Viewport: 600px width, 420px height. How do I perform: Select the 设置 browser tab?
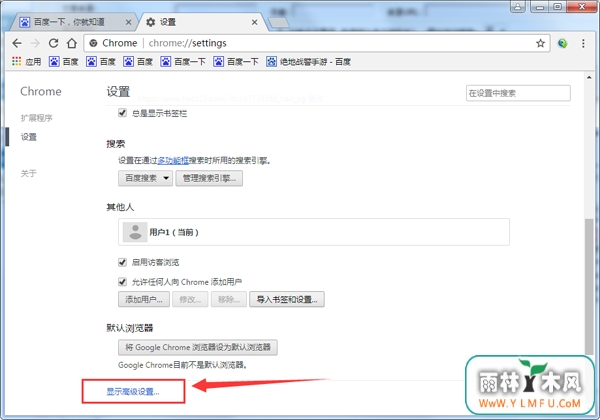click(201, 22)
